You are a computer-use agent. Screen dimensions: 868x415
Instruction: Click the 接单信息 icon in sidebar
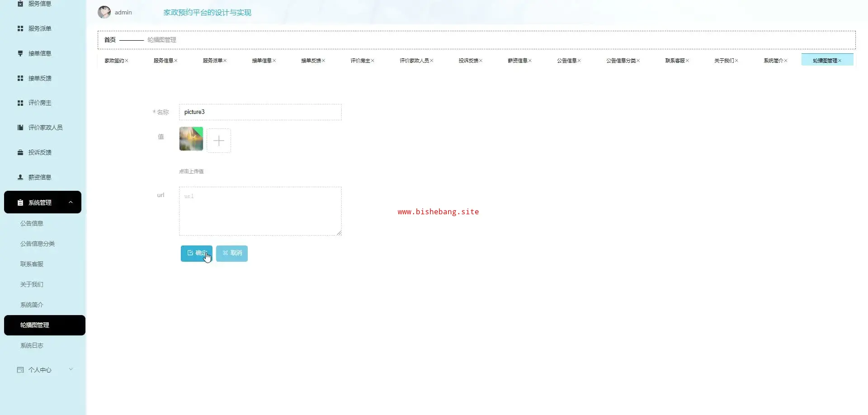(20, 53)
